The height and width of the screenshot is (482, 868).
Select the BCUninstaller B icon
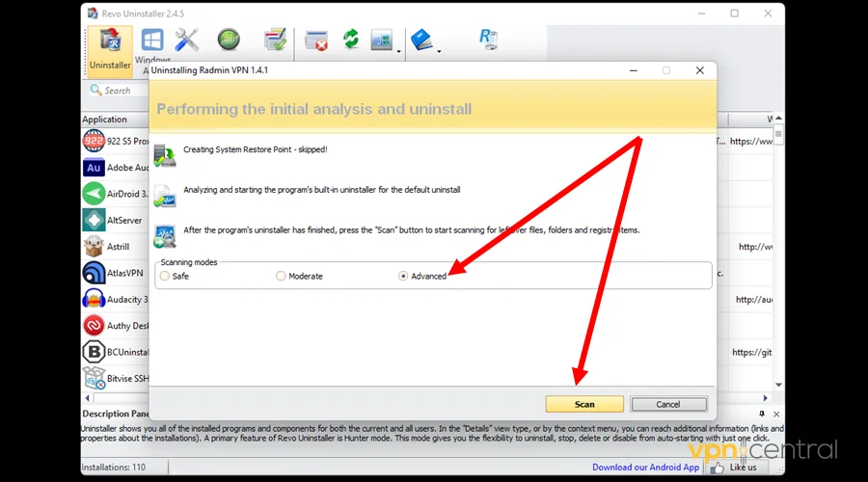(94, 352)
